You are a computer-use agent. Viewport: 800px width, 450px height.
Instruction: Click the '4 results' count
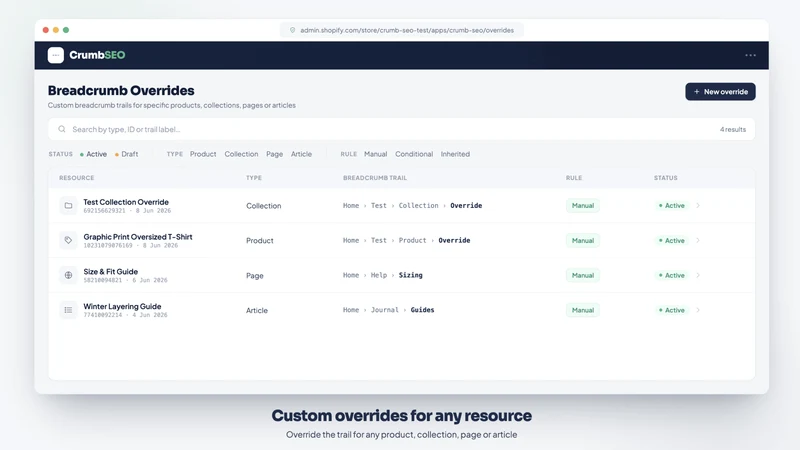[x=733, y=129]
